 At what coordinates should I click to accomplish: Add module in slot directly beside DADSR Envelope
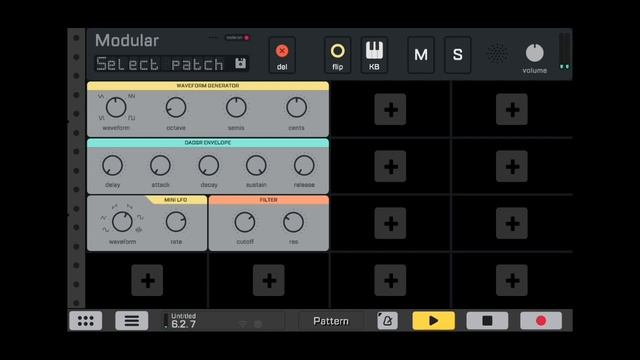(390, 167)
